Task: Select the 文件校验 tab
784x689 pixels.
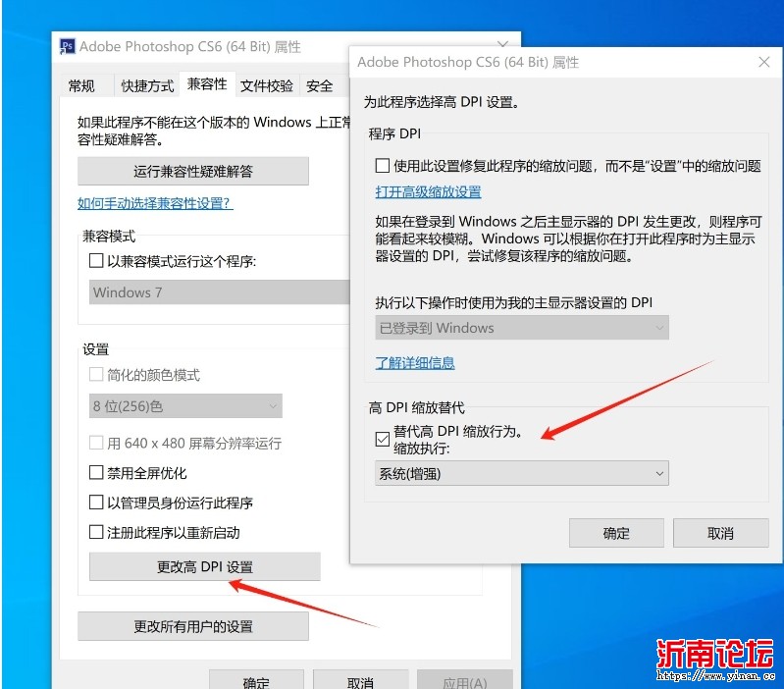Action: point(267,86)
